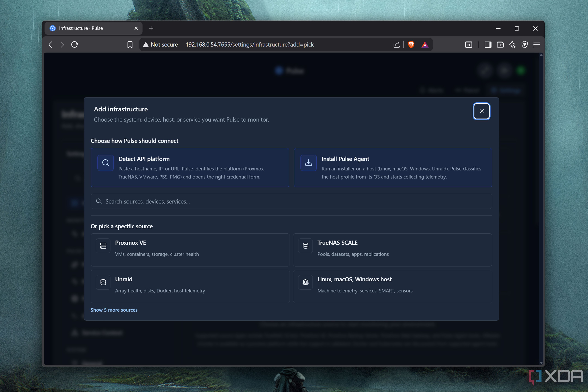Click the Install Pulse Agent download icon
Viewport: 588px width, 392px height.
[x=309, y=163]
